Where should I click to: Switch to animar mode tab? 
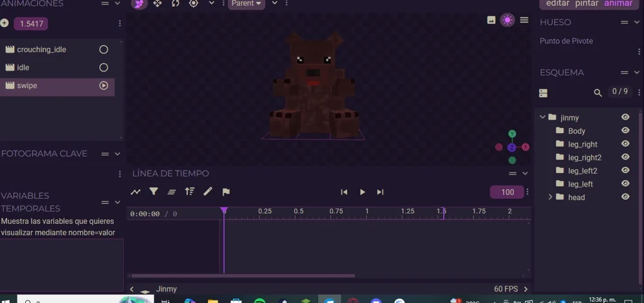click(x=618, y=3)
